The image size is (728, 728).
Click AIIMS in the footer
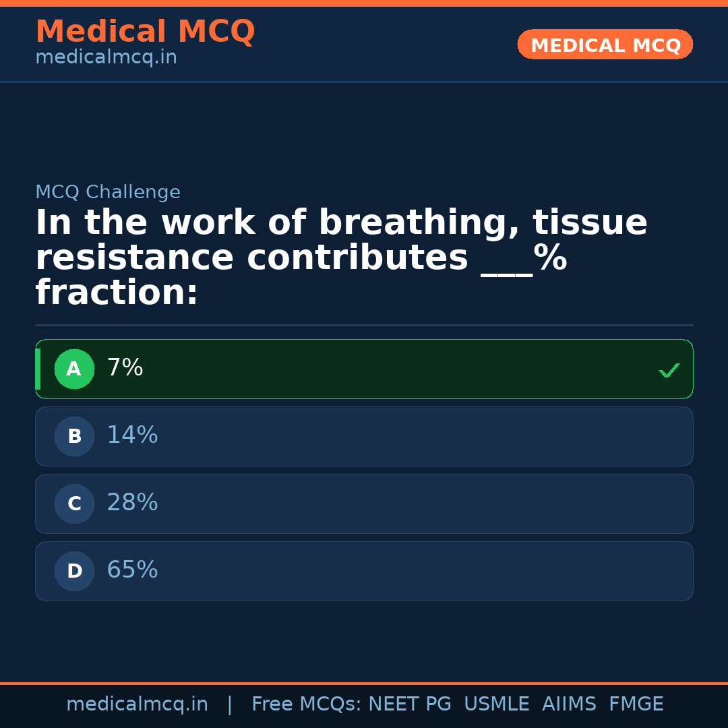569,704
